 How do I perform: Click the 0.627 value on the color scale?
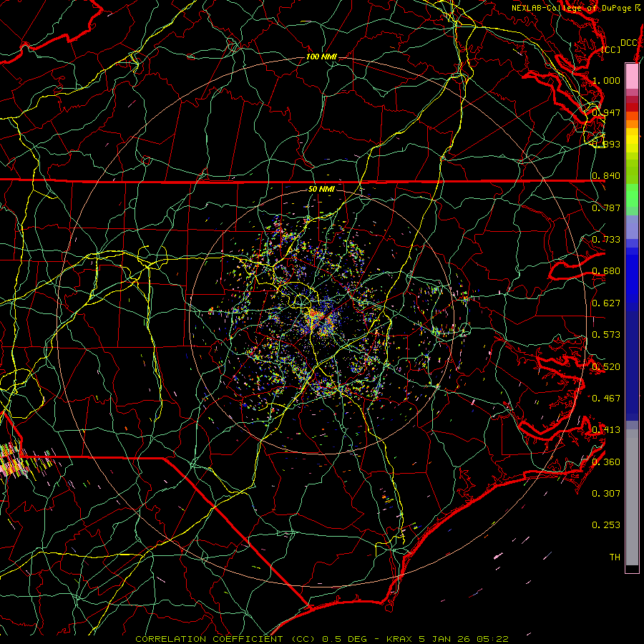(606, 303)
